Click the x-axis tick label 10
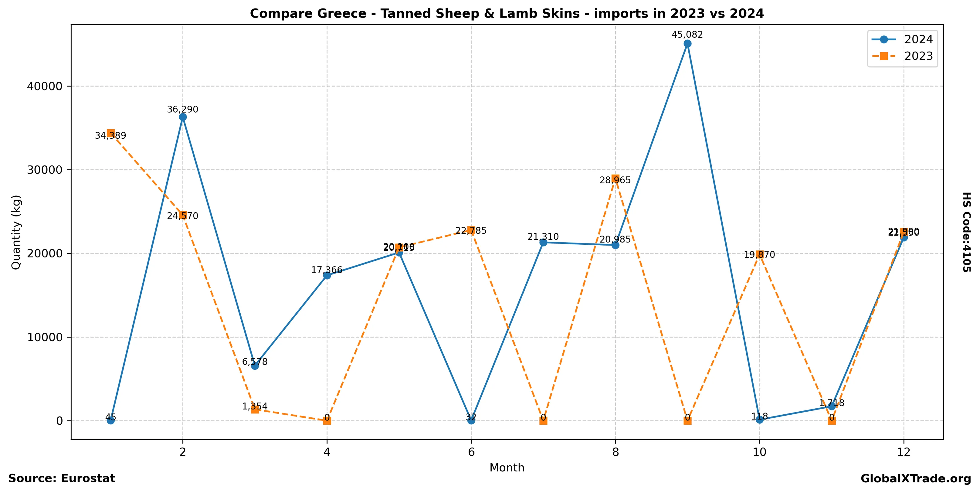 tap(760, 452)
